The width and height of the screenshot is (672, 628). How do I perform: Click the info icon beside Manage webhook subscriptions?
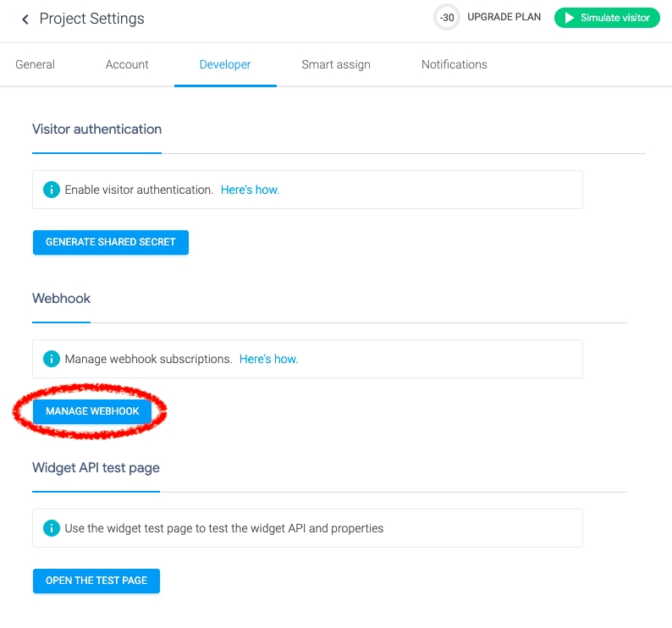[x=52, y=359]
